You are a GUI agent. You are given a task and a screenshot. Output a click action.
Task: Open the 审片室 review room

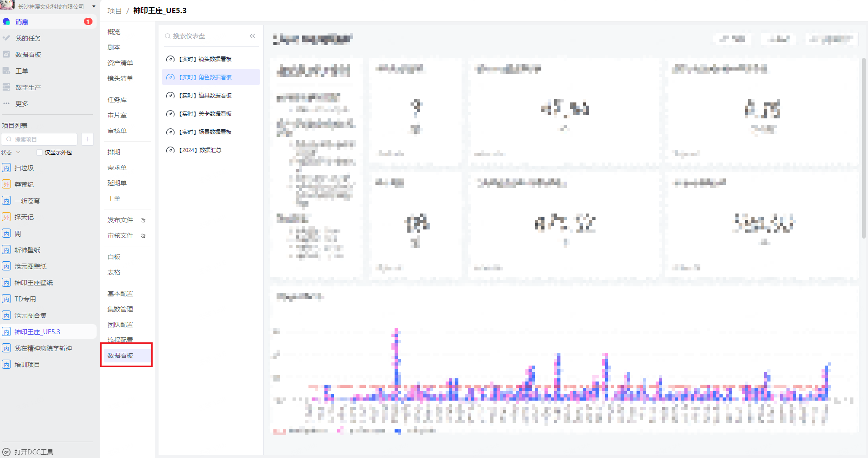(x=117, y=115)
